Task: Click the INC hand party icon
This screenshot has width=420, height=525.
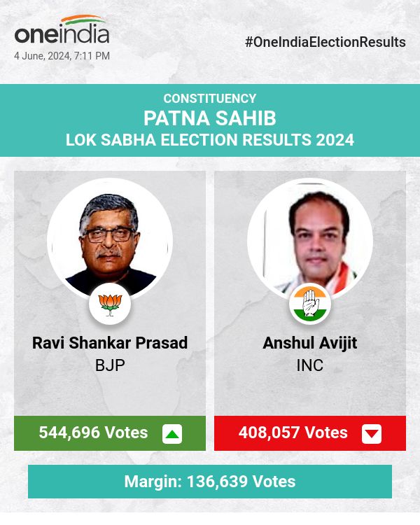Action: 310,304
